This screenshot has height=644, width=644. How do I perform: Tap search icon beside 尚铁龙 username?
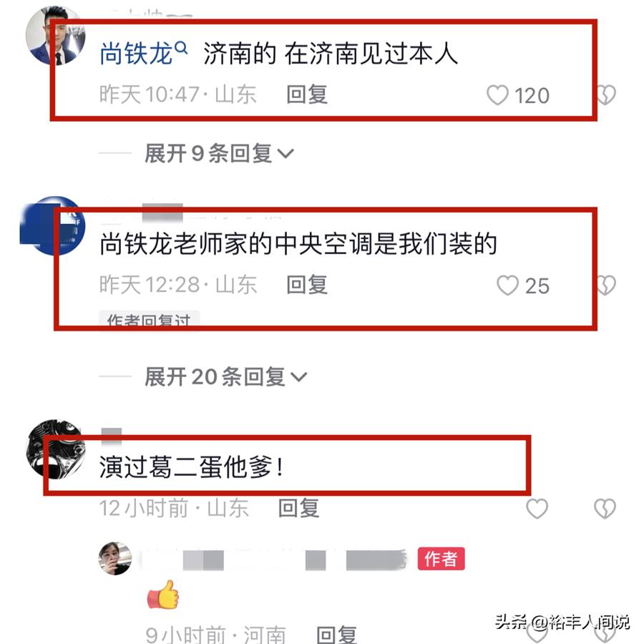[181, 48]
